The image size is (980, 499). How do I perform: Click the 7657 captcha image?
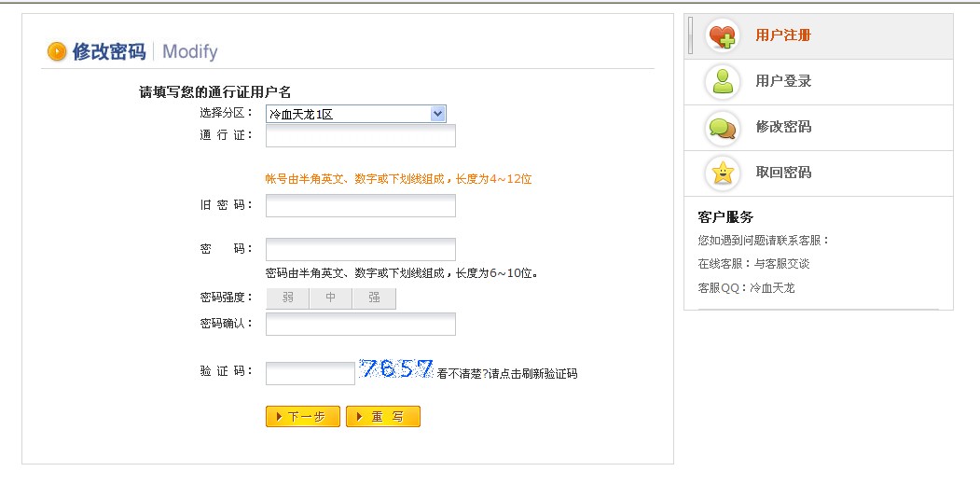coord(396,369)
